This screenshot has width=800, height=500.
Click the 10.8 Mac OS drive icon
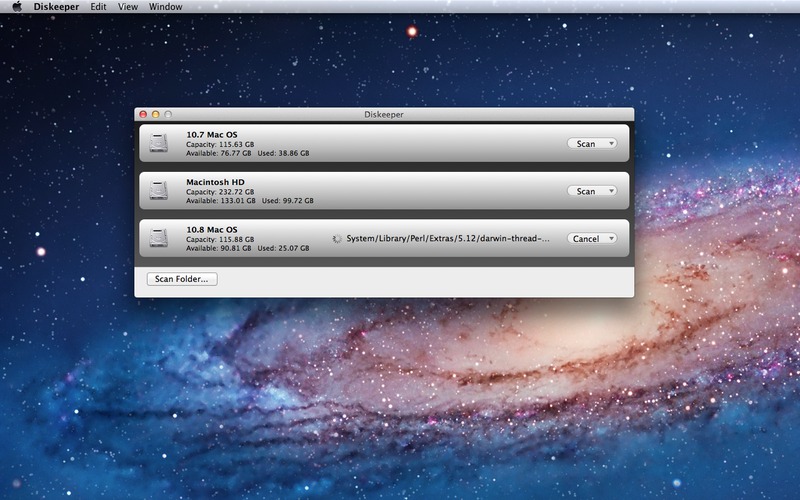(160, 238)
